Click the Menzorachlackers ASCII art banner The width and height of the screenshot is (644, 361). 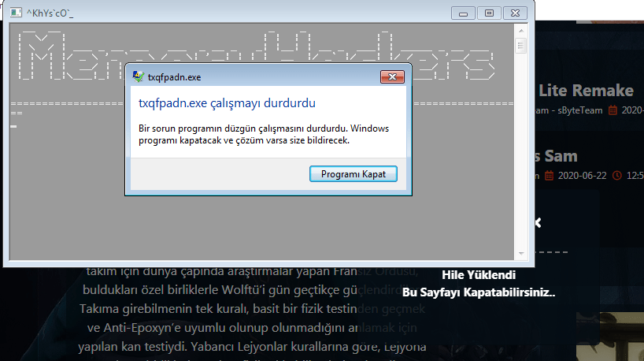[257, 55]
